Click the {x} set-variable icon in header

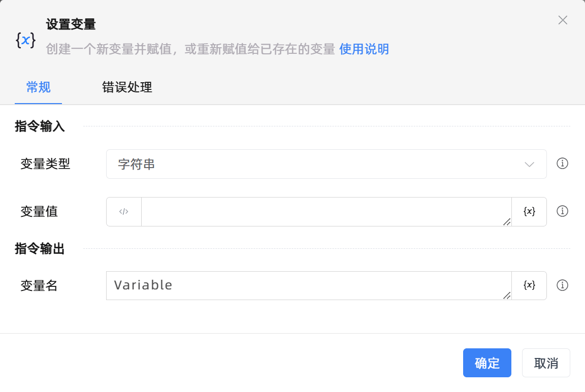point(25,41)
